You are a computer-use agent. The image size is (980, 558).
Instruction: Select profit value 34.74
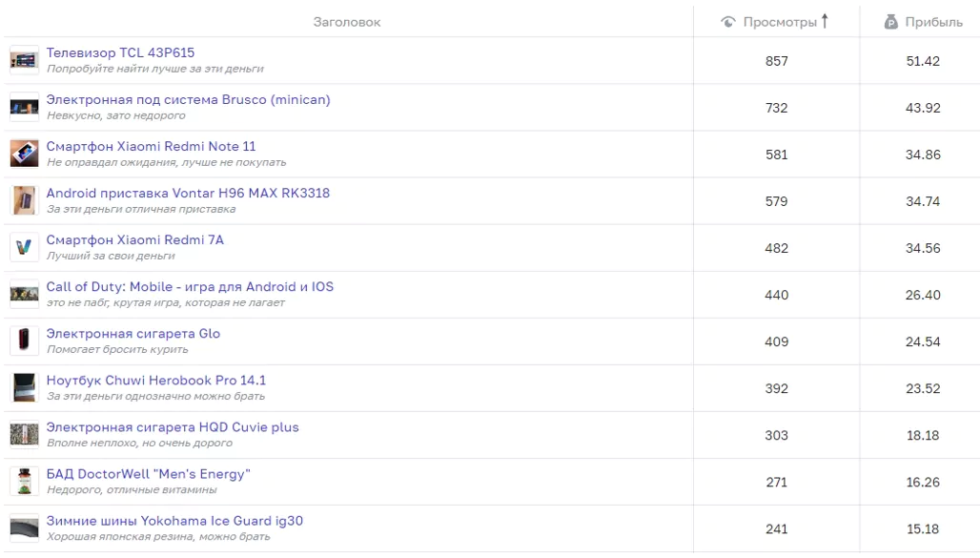tap(923, 201)
